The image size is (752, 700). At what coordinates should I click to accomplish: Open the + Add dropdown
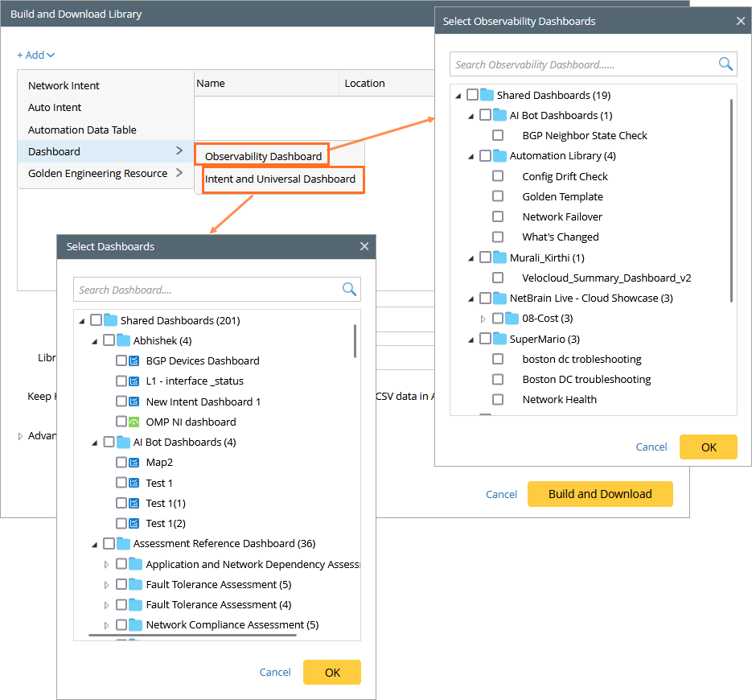35,55
